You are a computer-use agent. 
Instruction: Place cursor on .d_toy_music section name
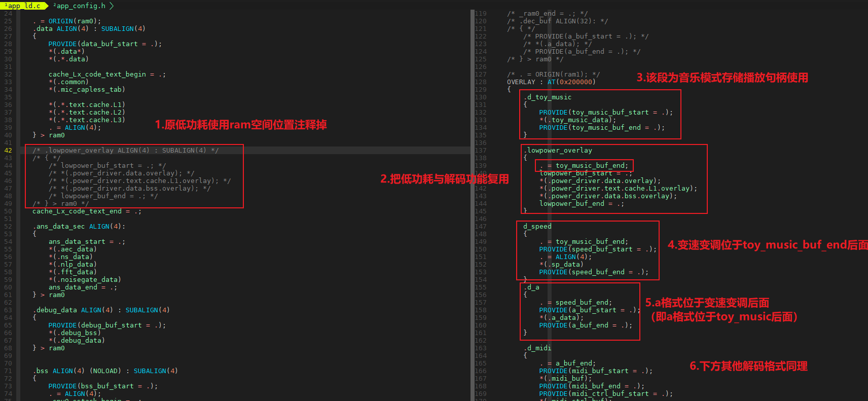click(x=548, y=97)
